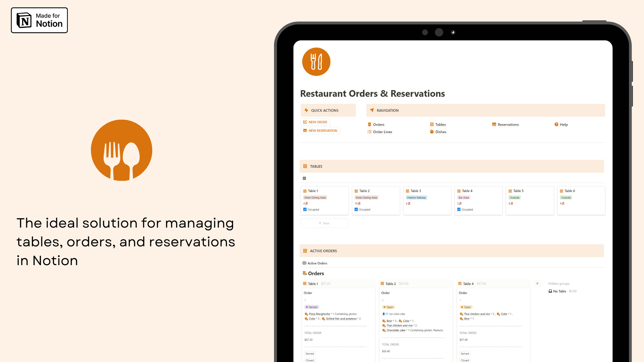Click the Made for Notion badge

(39, 20)
